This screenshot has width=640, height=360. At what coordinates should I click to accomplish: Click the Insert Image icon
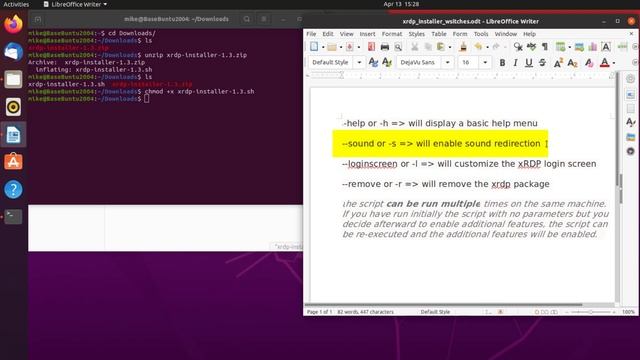579,47
